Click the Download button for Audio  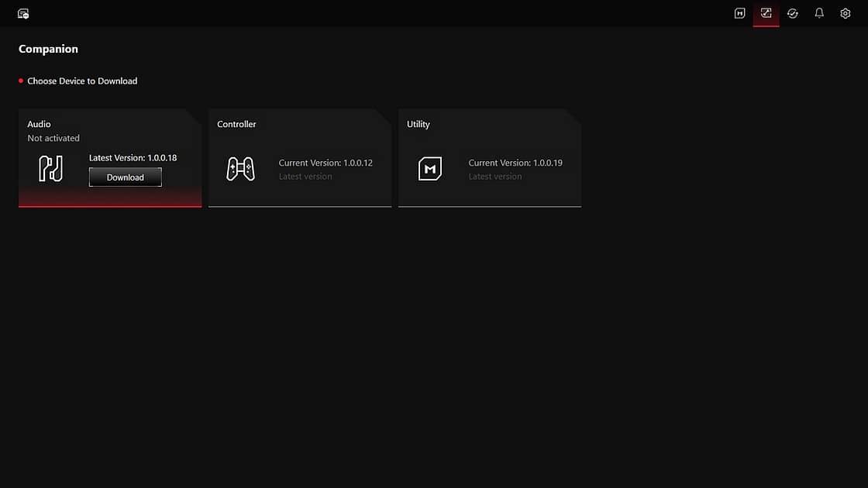pyautogui.click(x=126, y=177)
